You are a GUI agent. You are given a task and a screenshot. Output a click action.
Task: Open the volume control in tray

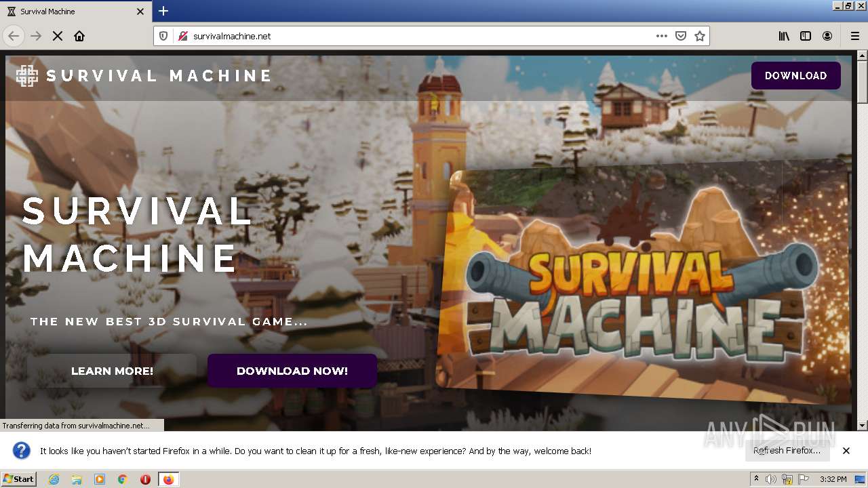(771, 479)
